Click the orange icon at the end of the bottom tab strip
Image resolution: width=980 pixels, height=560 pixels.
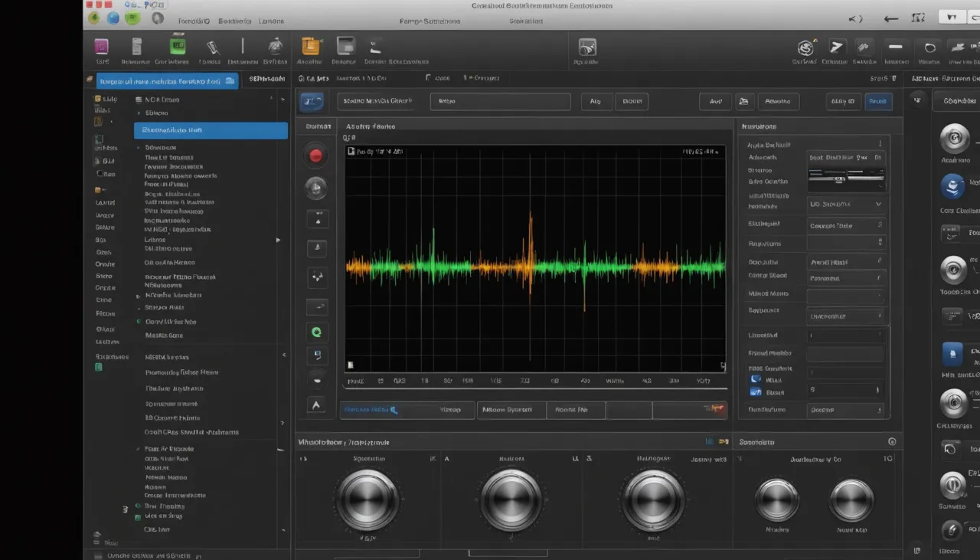(x=717, y=409)
